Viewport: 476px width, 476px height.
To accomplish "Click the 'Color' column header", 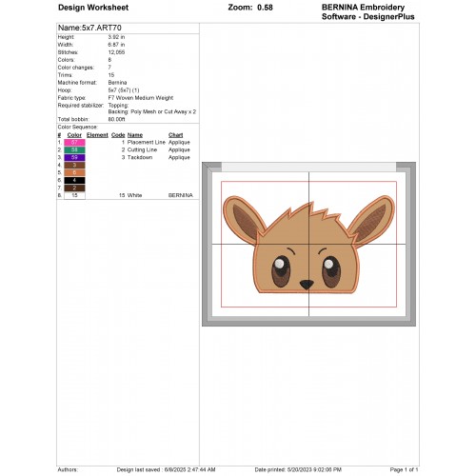I will pos(74,135).
